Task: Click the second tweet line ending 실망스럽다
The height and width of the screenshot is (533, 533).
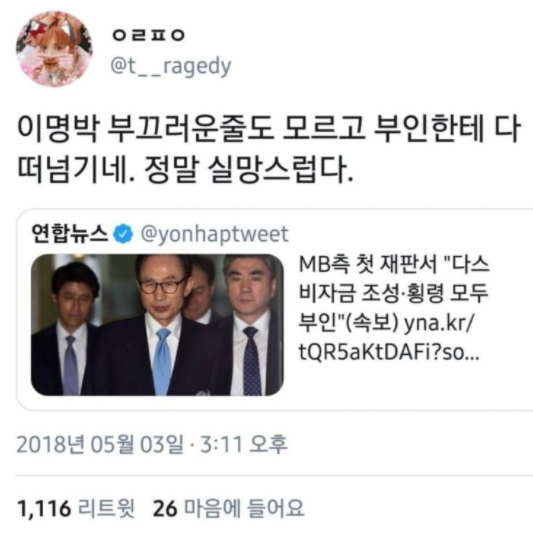Action: (185, 169)
